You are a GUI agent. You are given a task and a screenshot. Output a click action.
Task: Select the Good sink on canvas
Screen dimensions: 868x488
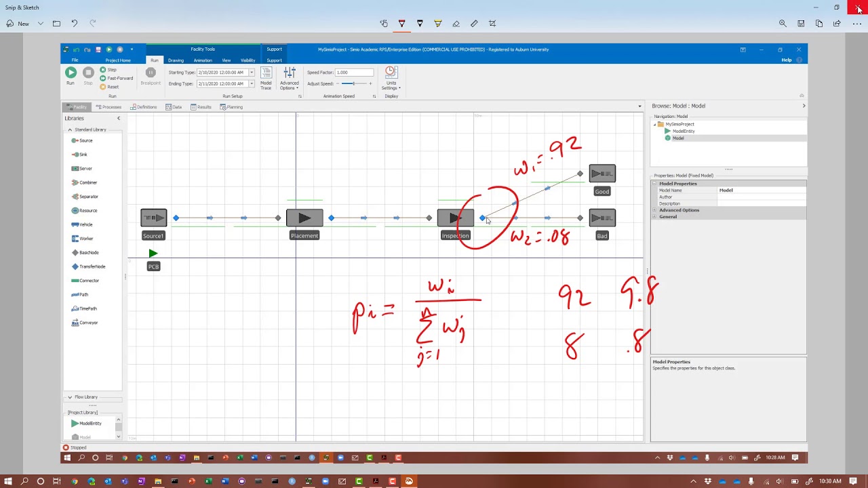[602, 174]
